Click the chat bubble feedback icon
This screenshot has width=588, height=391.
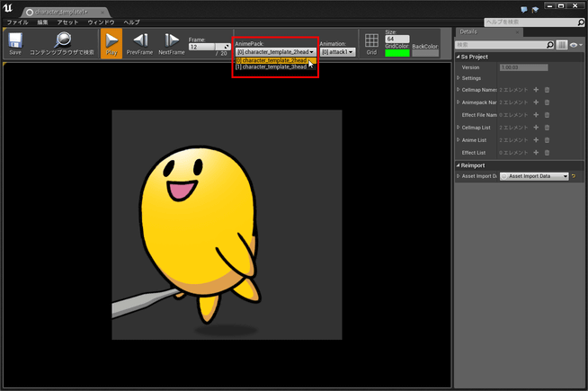tap(524, 10)
